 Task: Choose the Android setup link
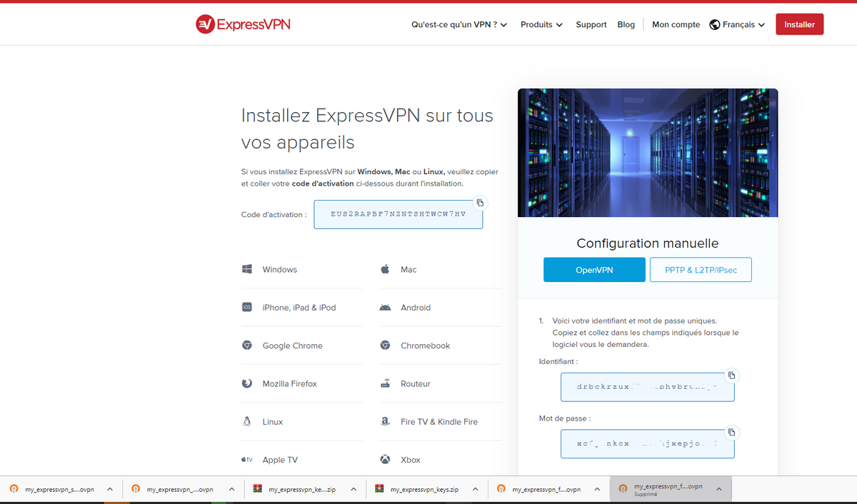416,308
